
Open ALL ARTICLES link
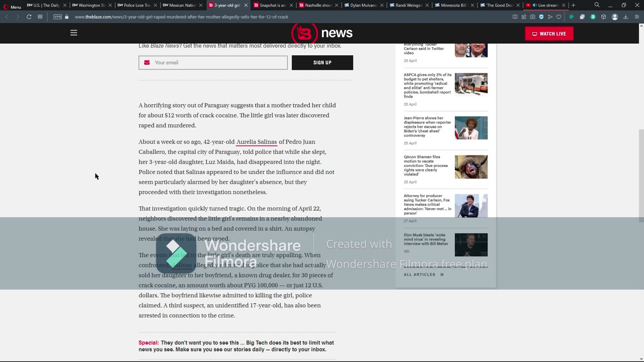click(x=424, y=275)
